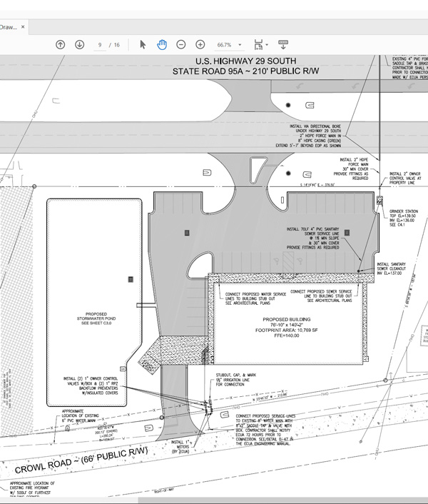Viewport: 428px width, 504px height.
Task: Click the PROPOSED BUILDING label in the drawing
Action: 285,320
